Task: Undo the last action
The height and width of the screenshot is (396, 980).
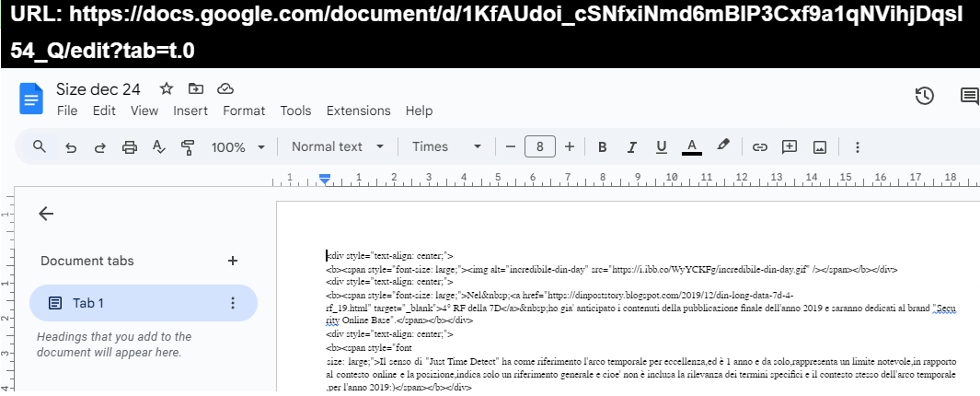Action: [x=71, y=147]
